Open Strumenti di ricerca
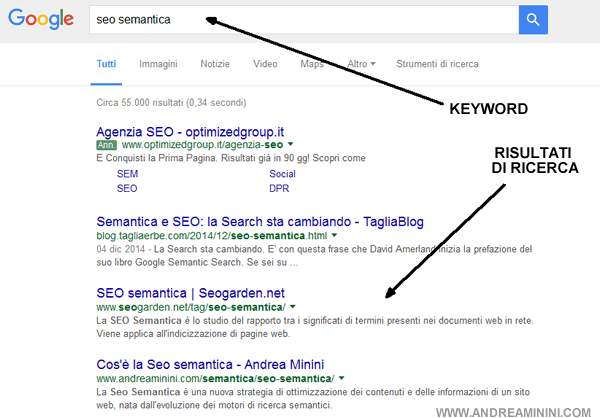600x418 pixels. [437, 64]
